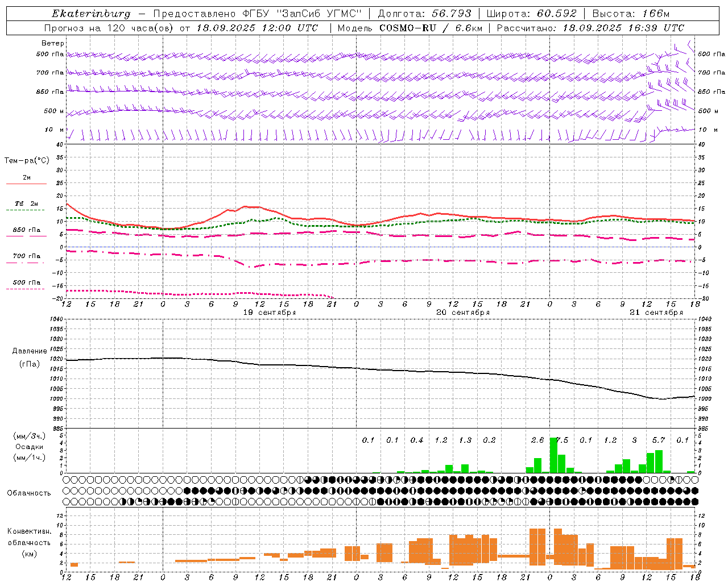728x582 pixels.
Task: Click the 'Тем-ра(°C)' temperature label
Action: pos(27,161)
